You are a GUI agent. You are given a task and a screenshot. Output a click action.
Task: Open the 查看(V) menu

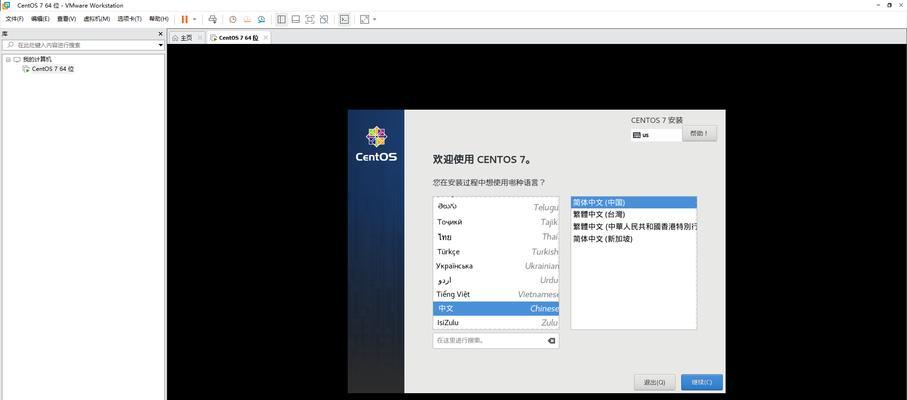[67, 19]
